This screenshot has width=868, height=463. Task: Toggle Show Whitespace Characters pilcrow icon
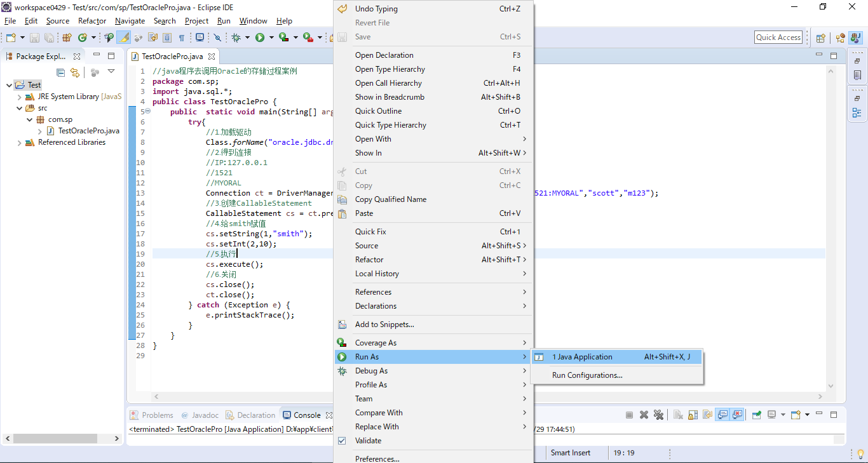[182, 37]
